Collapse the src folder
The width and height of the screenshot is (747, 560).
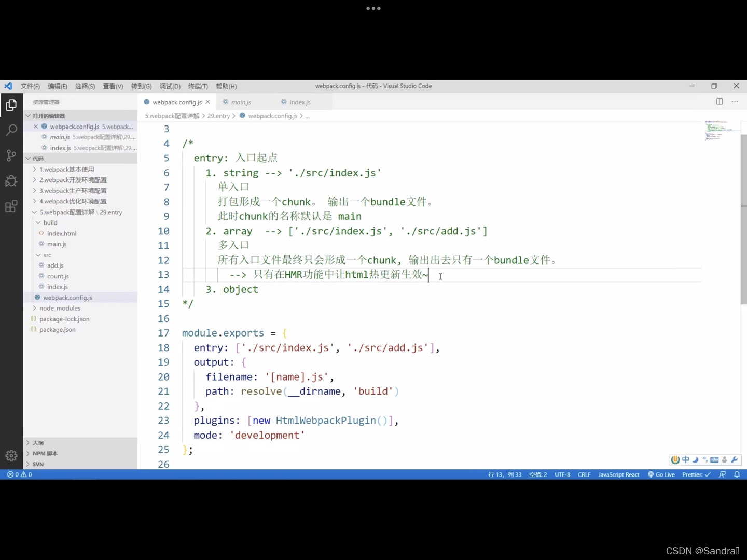80,255
